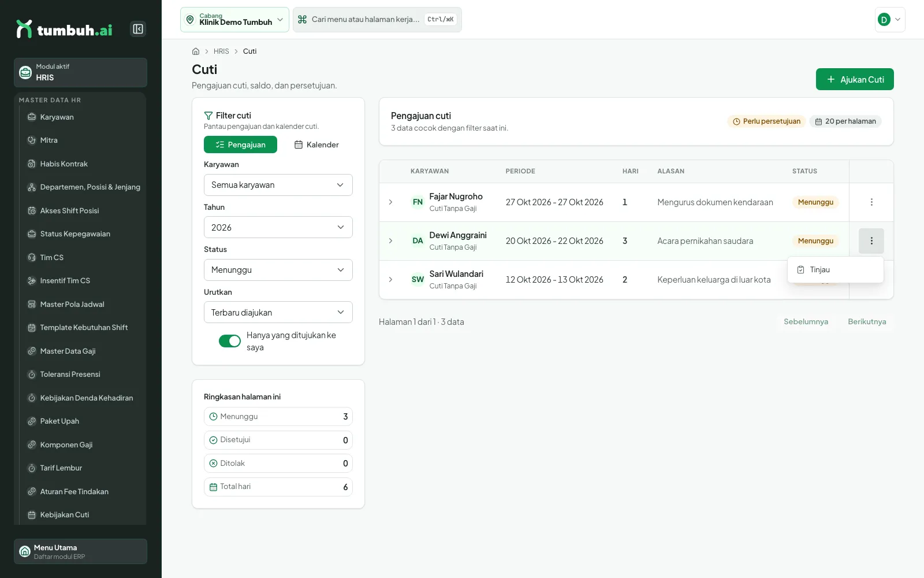Image resolution: width=924 pixels, height=578 pixels.
Task: Click the Kebijakan Cuti calendar icon
Action: point(32,514)
